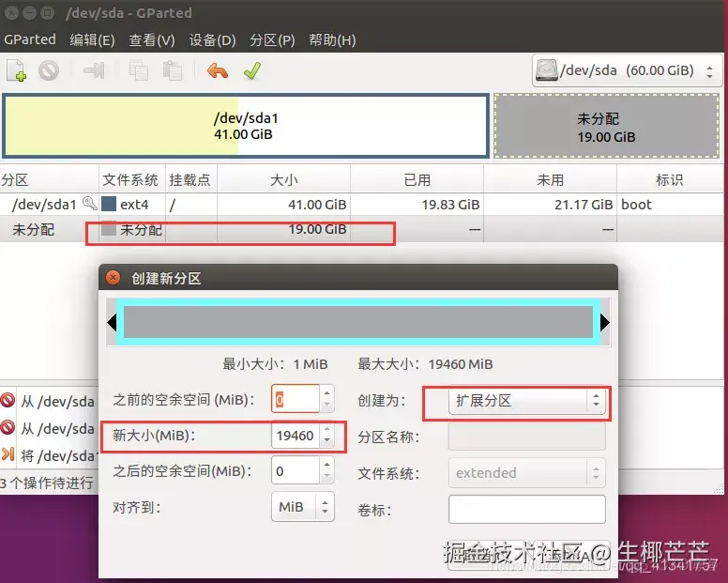Focus the 卷标 label input field

point(527,509)
